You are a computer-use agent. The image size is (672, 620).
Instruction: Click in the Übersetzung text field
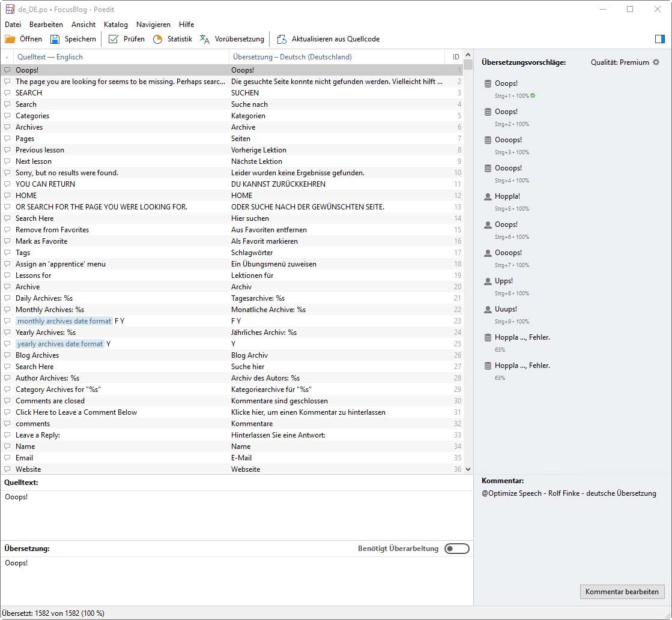coord(237,580)
